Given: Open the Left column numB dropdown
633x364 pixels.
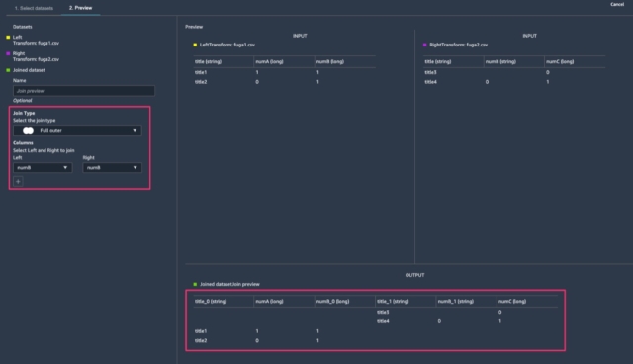Looking at the screenshot, I should click(x=43, y=167).
